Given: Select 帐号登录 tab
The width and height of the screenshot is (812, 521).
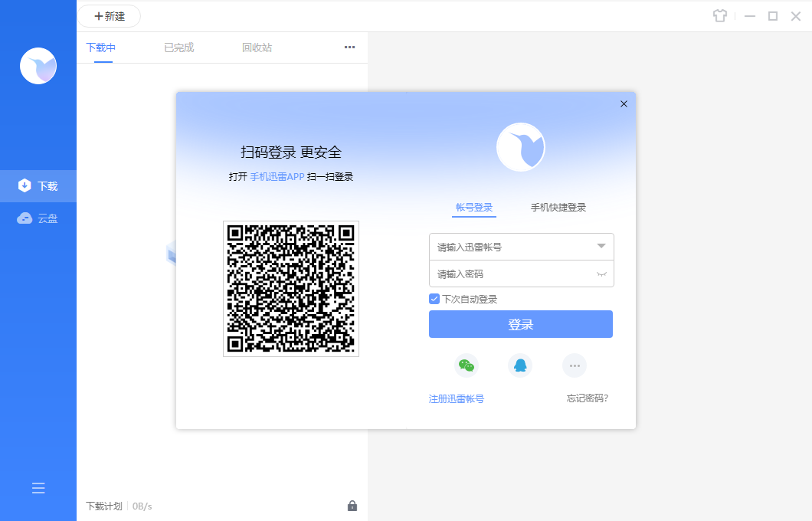Looking at the screenshot, I should (474, 208).
